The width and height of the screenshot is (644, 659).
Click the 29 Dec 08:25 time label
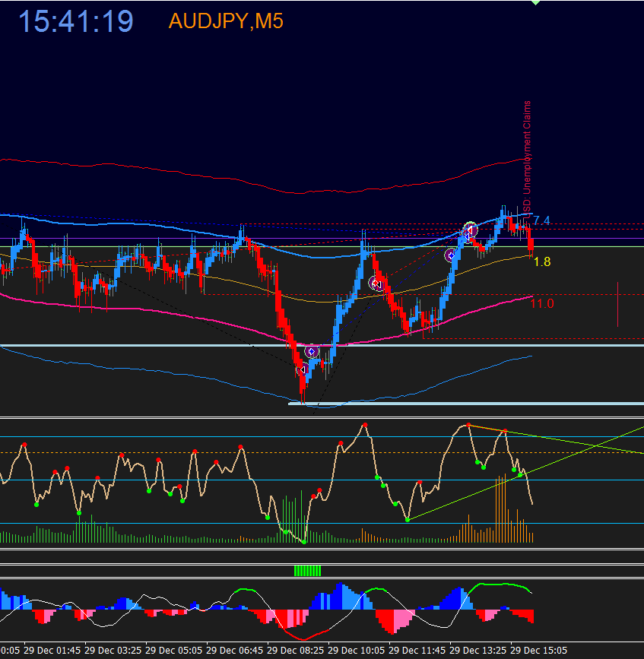pos(296,650)
